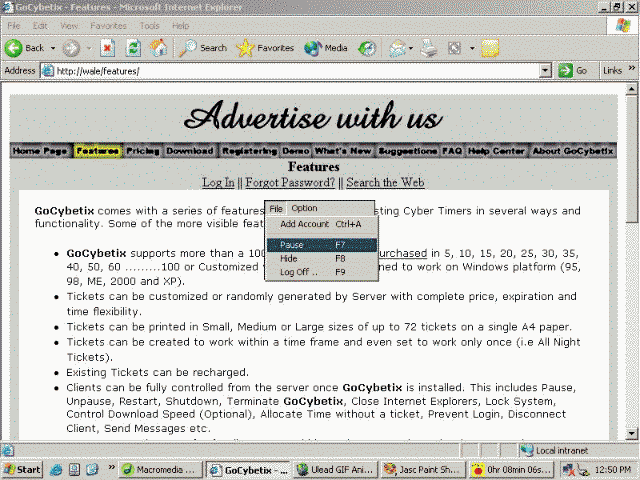Click the tray network icon with red X
This screenshot has height=480, width=640.
coord(569,470)
